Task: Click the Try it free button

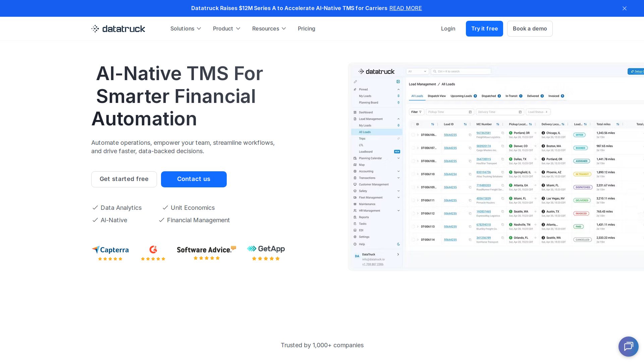Action: pos(484,28)
